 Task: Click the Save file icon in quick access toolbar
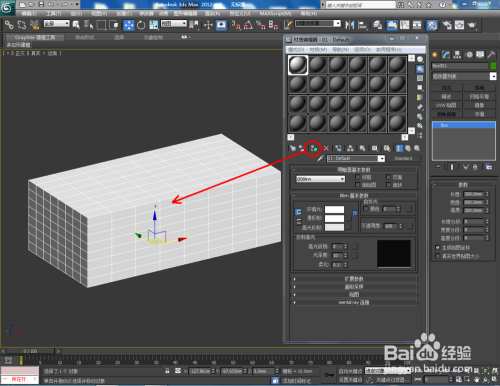pos(41,5)
